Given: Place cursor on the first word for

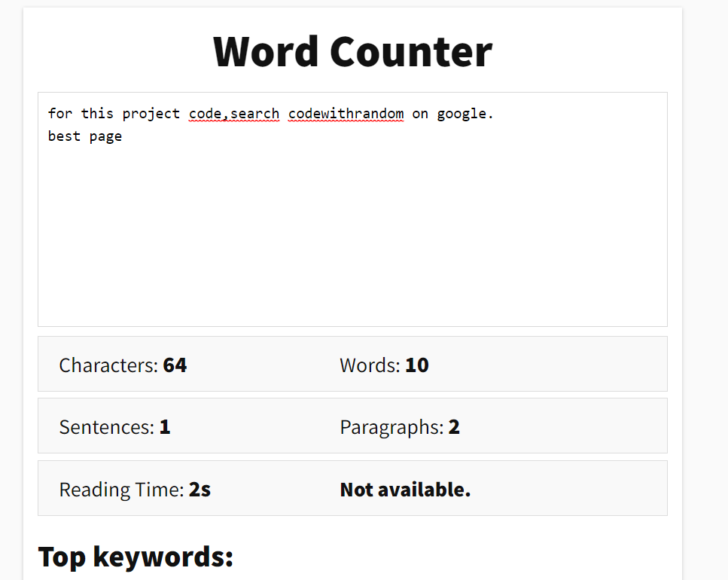Looking at the screenshot, I should coord(60,114).
